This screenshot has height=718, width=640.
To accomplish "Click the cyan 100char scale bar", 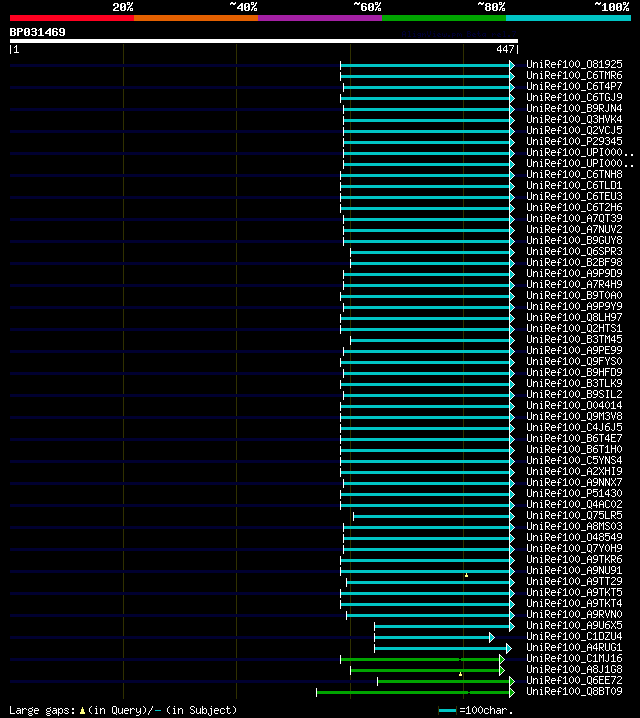I will (x=447, y=711).
